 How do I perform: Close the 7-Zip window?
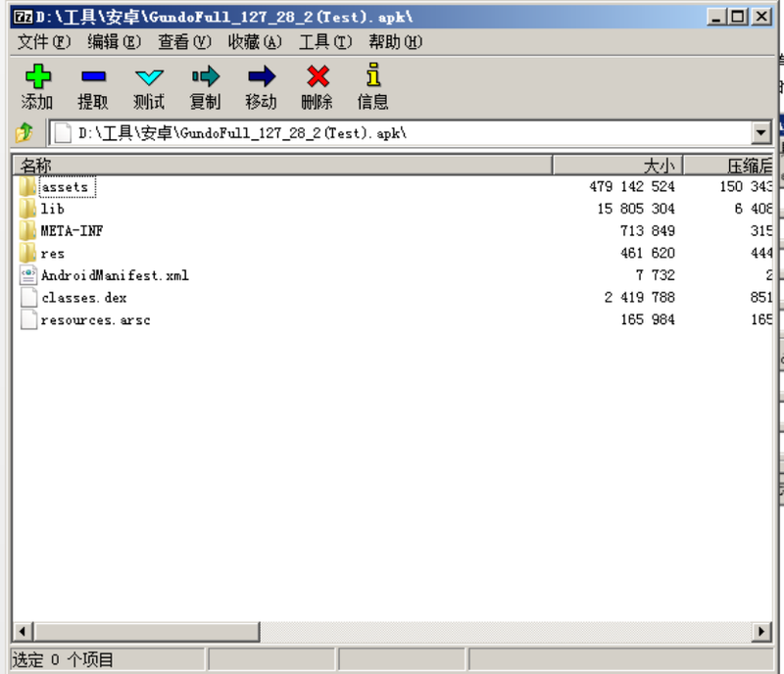pos(762,17)
